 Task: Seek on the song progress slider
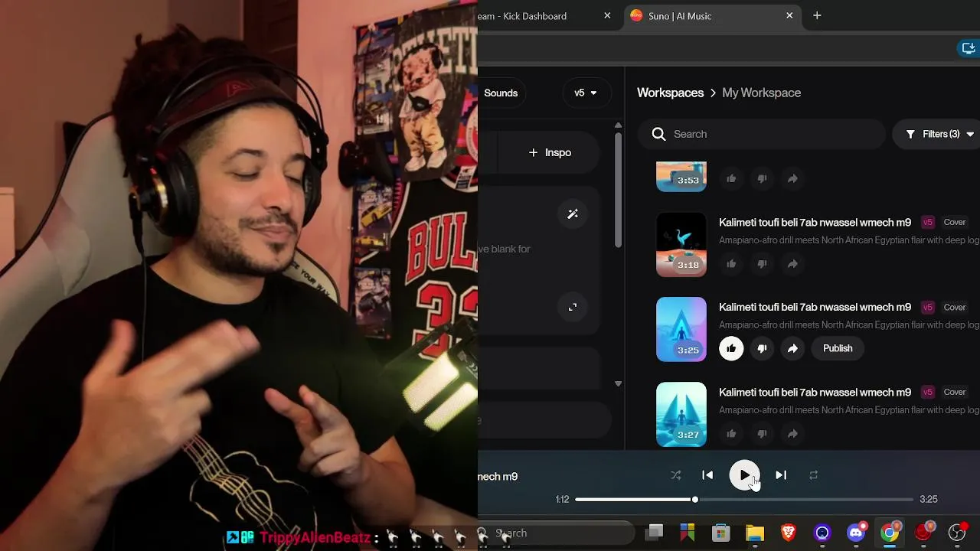pos(744,500)
